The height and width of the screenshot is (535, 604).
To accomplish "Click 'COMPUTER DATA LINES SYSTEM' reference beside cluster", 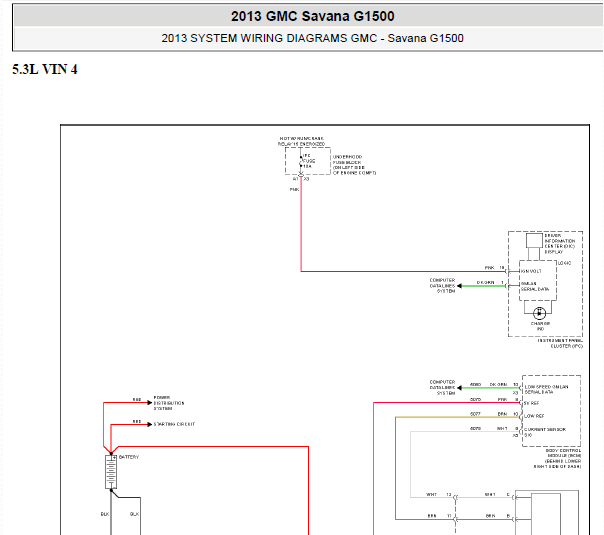I will click(x=442, y=286).
